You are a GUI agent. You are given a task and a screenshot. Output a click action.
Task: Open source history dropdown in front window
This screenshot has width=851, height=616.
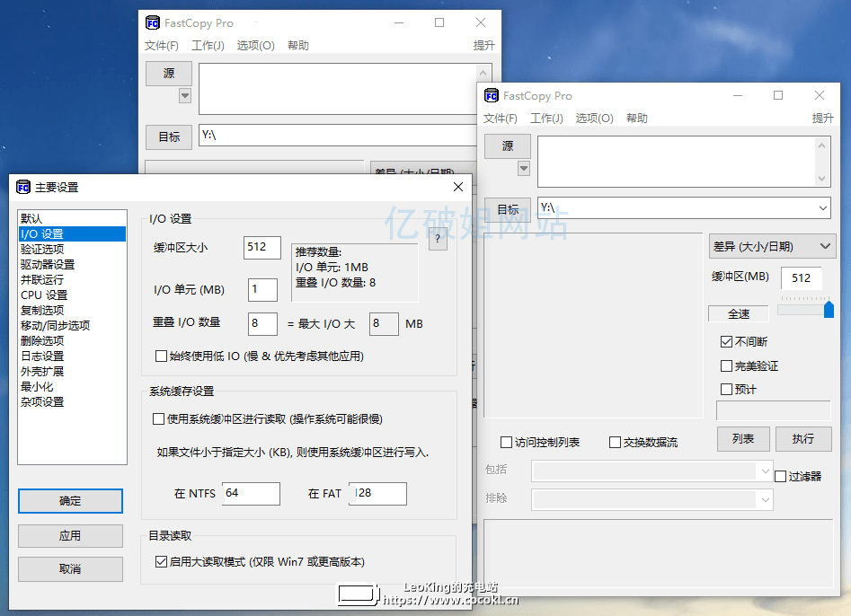click(524, 168)
